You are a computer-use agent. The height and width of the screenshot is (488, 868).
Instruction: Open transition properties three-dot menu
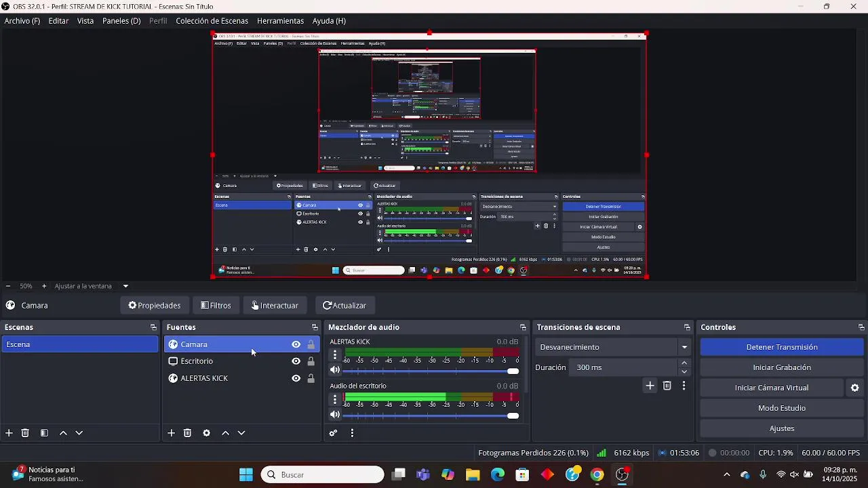coord(684,386)
